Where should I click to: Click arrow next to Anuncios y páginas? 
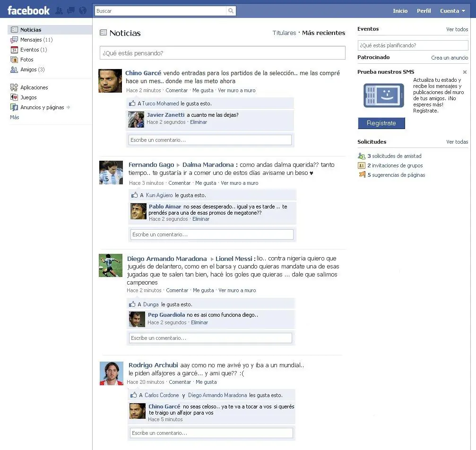68,107
